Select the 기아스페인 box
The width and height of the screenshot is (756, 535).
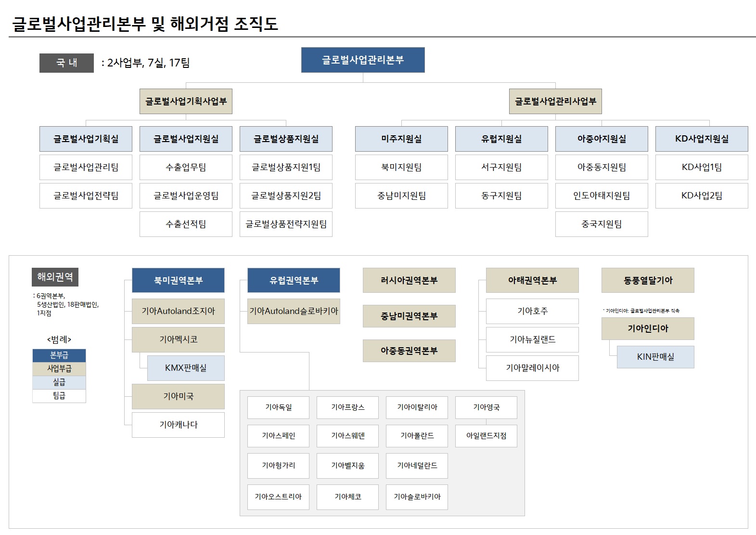coord(278,436)
